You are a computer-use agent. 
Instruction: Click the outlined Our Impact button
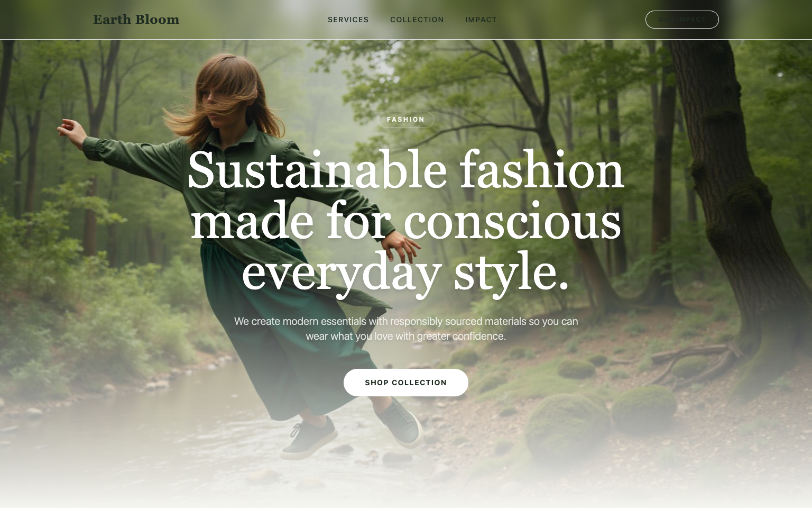coord(682,20)
